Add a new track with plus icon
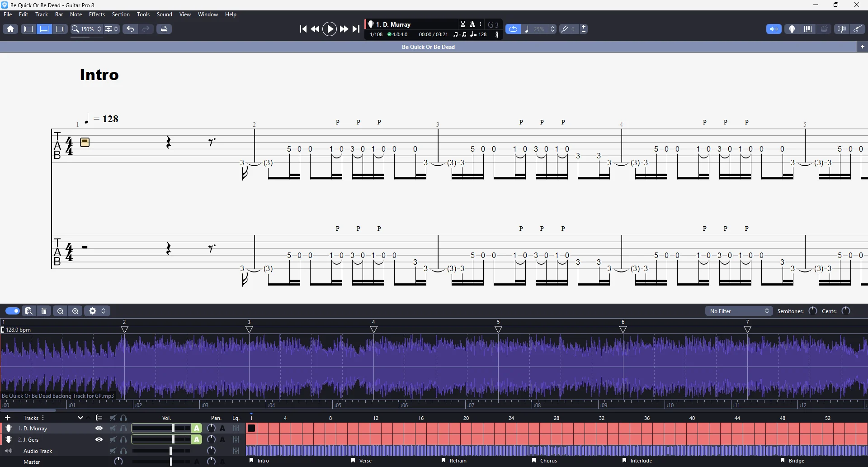Image resolution: width=868 pixels, height=467 pixels. [7, 418]
